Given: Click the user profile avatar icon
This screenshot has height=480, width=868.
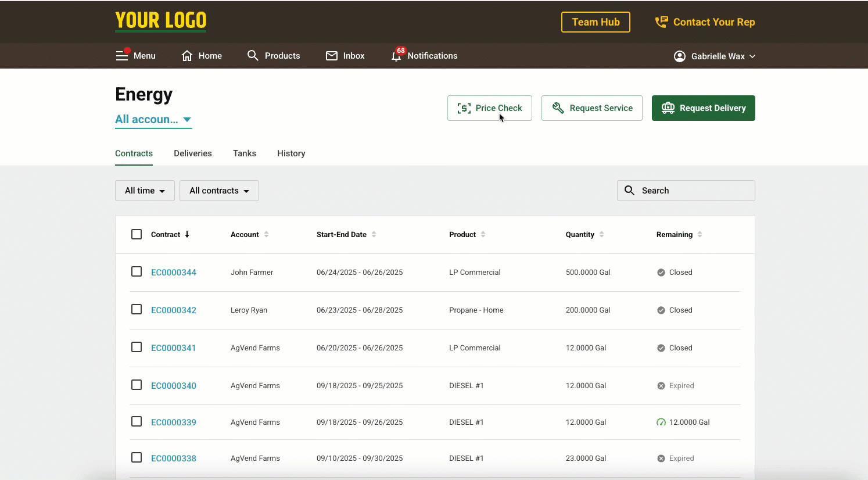Looking at the screenshot, I should tap(680, 56).
